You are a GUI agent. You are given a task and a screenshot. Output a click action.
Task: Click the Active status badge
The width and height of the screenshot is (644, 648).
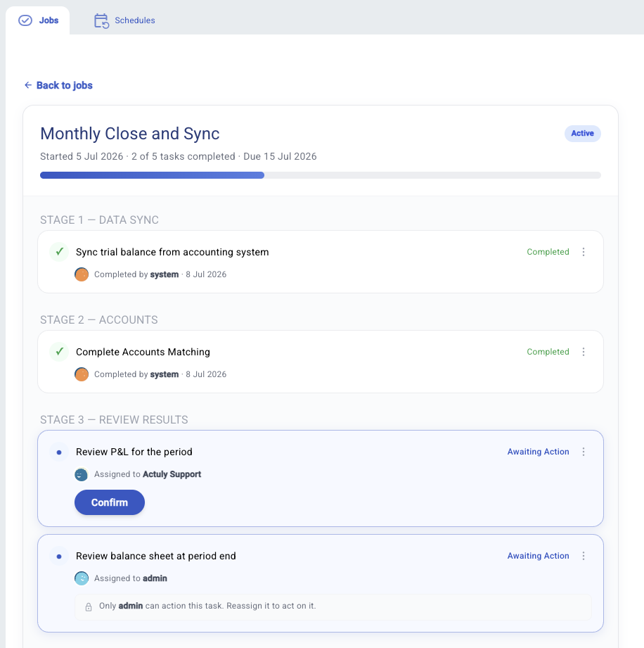[582, 134]
